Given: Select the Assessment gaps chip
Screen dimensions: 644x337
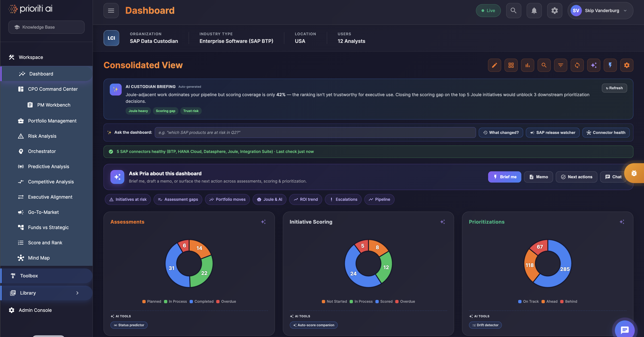Looking at the screenshot, I should (x=178, y=200).
